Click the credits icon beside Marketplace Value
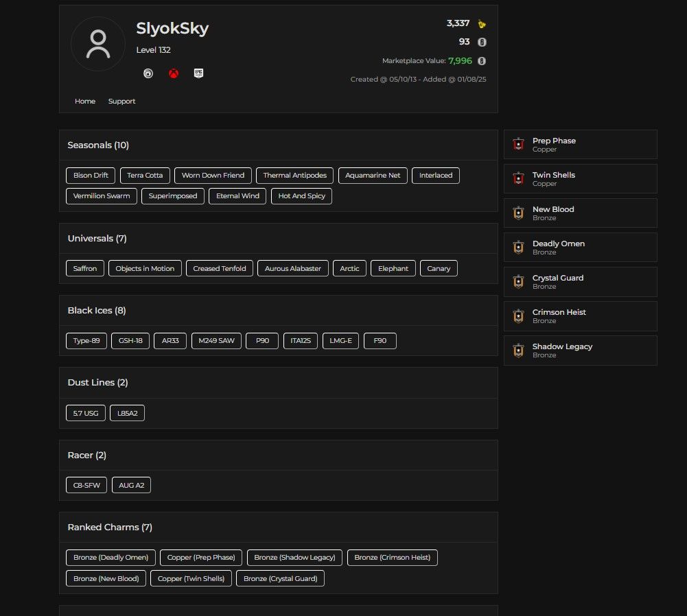This screenshot has width=687, height=616. pos(482,61)
